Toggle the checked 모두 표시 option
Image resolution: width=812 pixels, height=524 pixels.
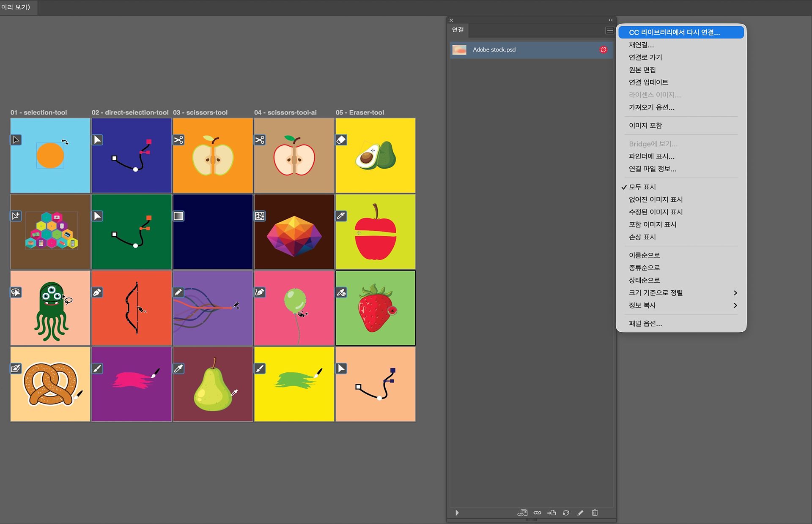681,187
